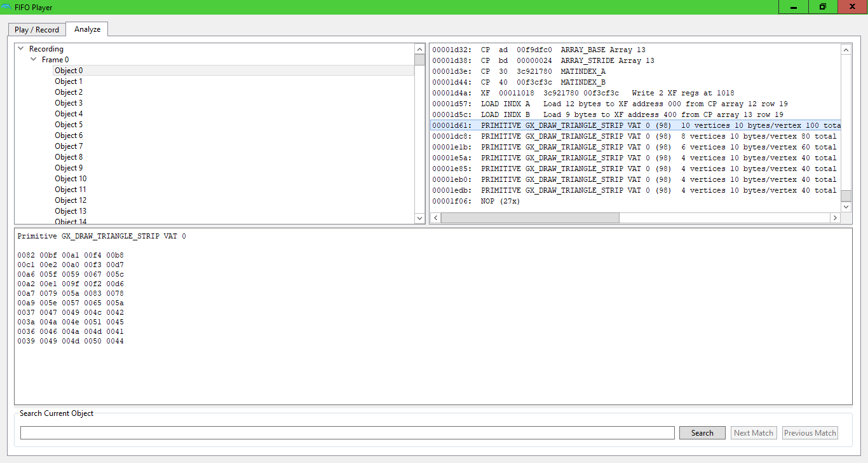This screenshot has height=463, width=868.
Task: Select Object 3 in the tree
Action: tap(69, 103)
